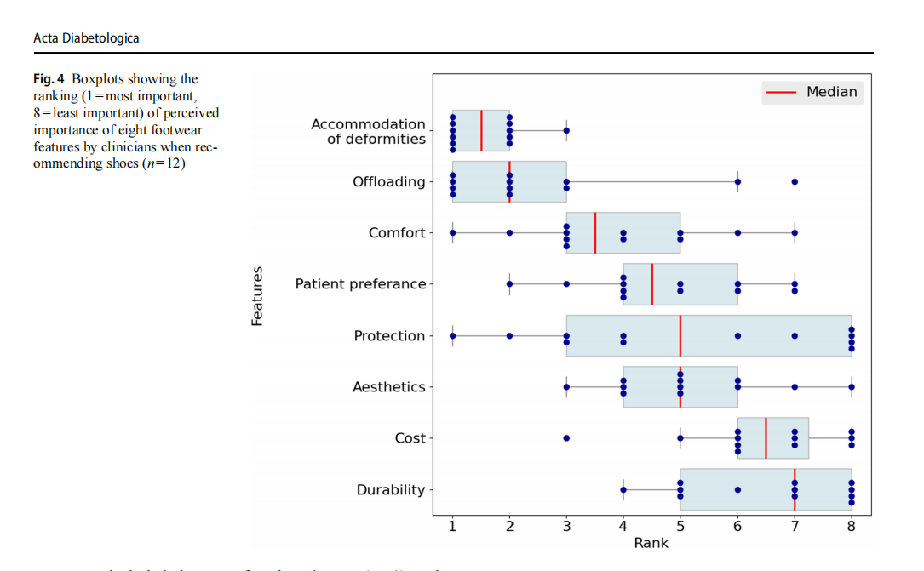Click the Accommodation of deformities label
The height and width of the screenshot is (571, 924).
[368, 131]
